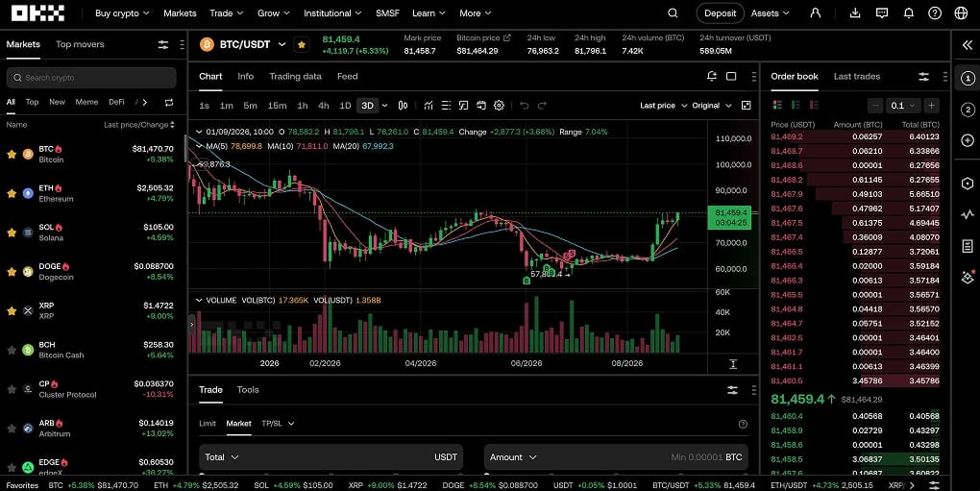Viewport: 980px width, 491px height.
Task: Open Markets in top navigation
Action: tap(180, 13)
